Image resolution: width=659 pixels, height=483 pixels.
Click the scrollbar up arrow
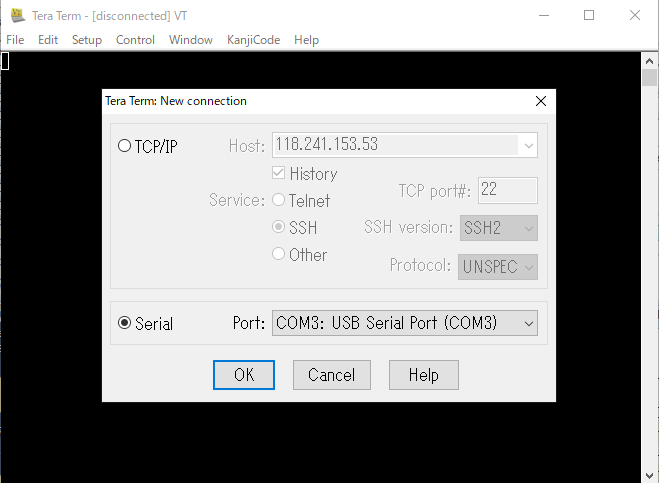pyautogui.click(x=649, y=61)
